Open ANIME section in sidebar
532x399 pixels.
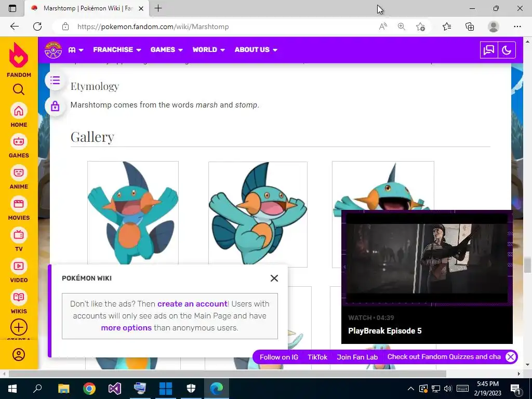point(19,177)
